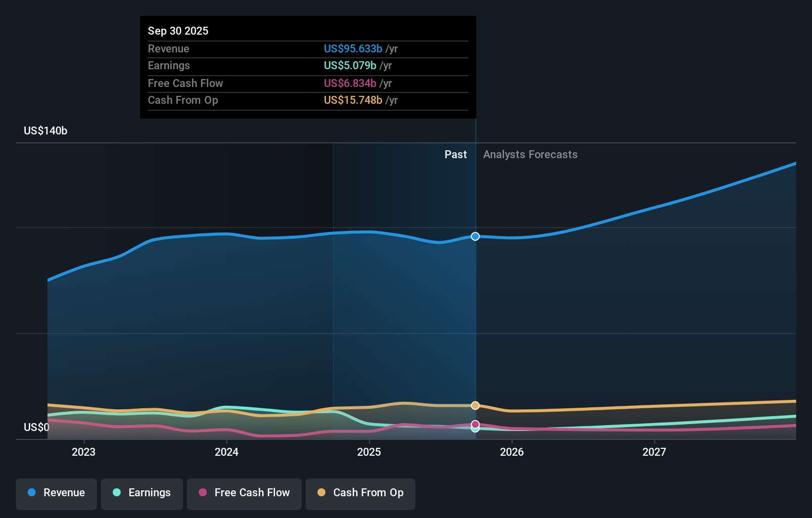Click the Revenue legend color dot
812x518 pixels.
coord(31,493)
